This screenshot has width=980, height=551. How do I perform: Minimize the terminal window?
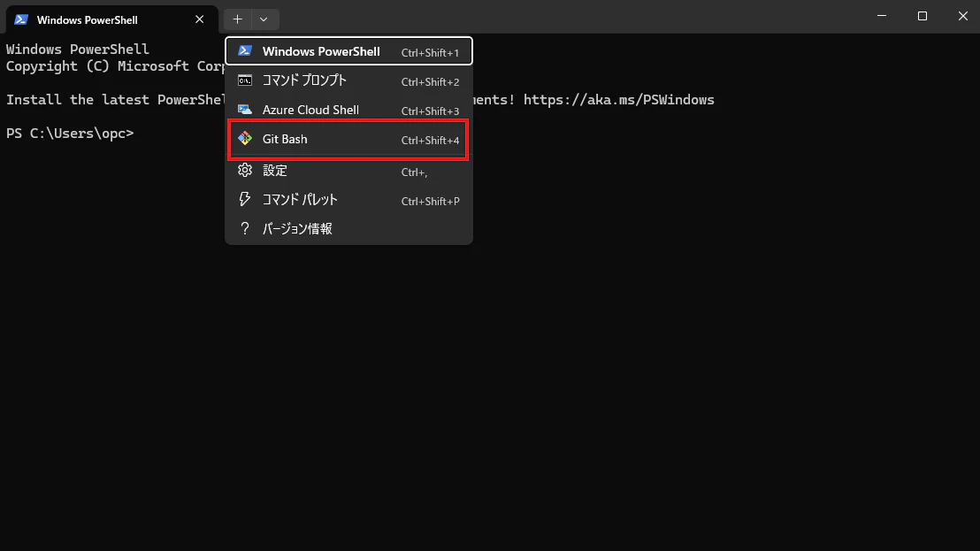(882, 16)
